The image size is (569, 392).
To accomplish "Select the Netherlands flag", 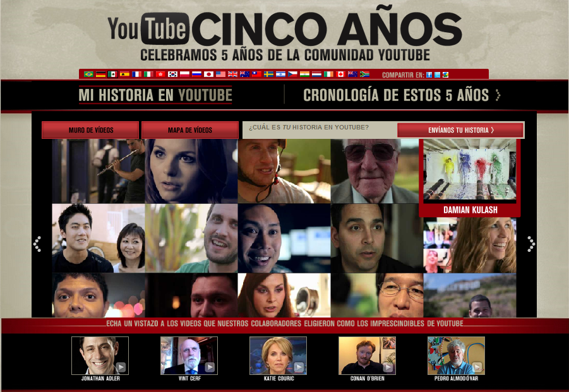I will [316, 74].
